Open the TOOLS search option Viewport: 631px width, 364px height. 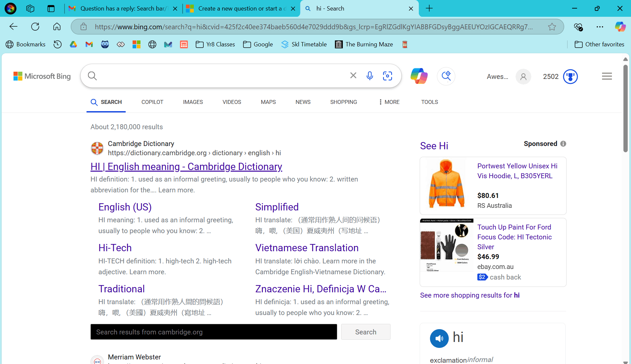(430, 102)
